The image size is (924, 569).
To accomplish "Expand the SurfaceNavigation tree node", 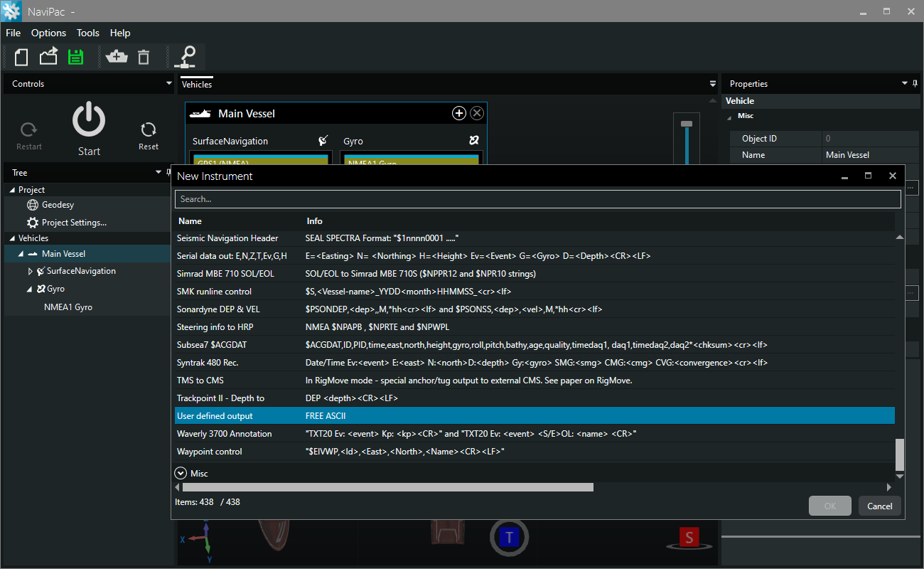I will 30,271.
